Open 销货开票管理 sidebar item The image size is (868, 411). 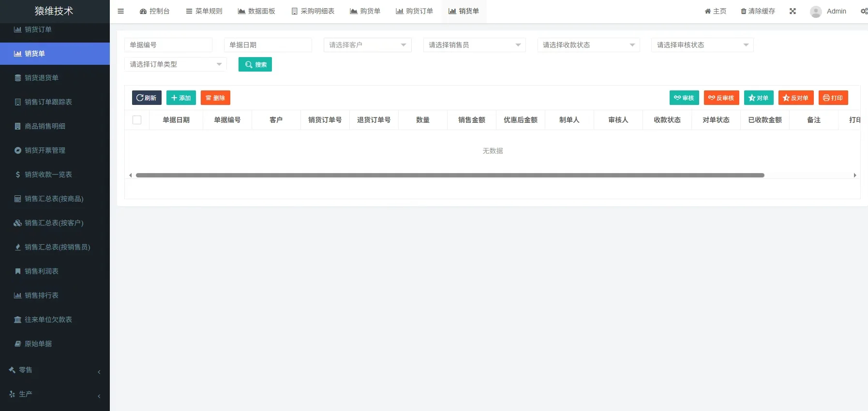coord(55,150)
